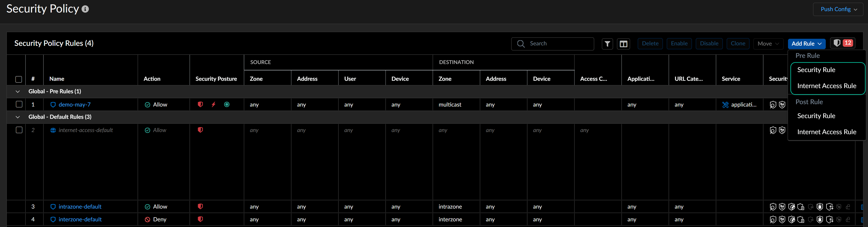Choose Internet Access Rule under Post Rule
Screen dimensions: 868x227
(826, 132)
